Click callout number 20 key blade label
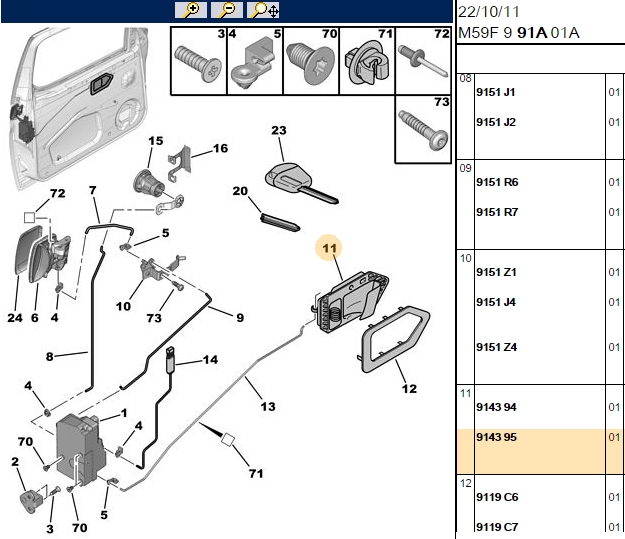625x539 pixels. [240, 191]
